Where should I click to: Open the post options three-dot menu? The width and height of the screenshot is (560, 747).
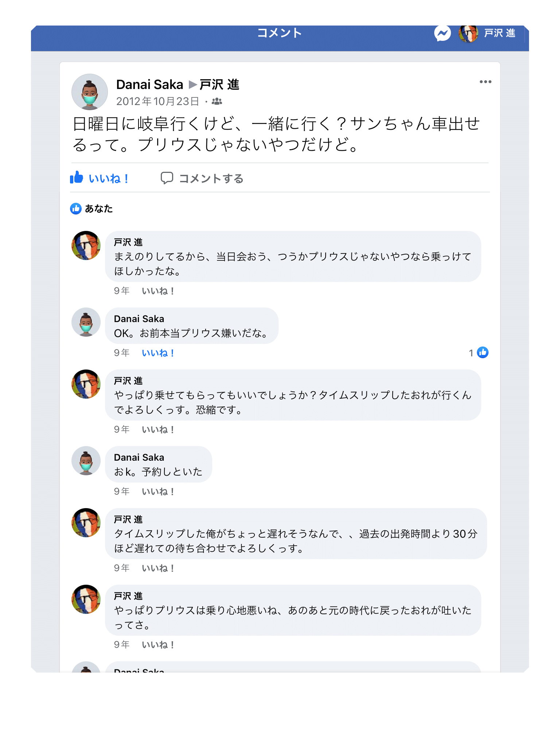(x=485, y=82)
